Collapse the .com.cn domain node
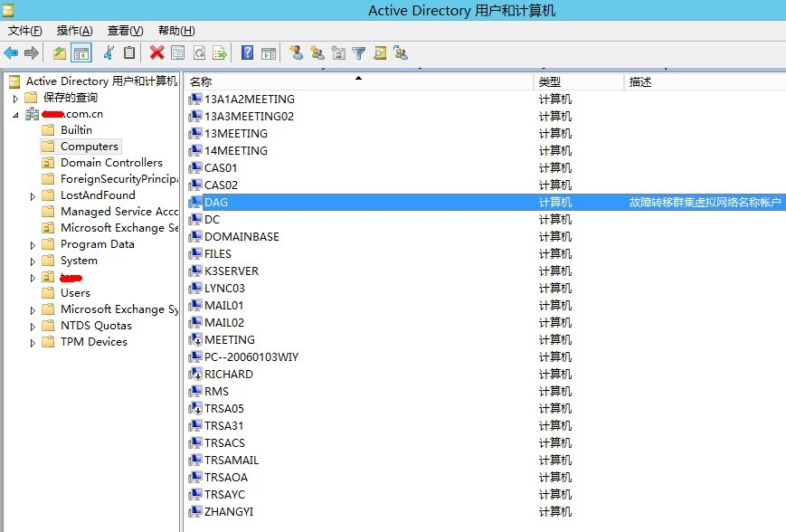This screenshot has height=532, width=786. tap(15, 115)
